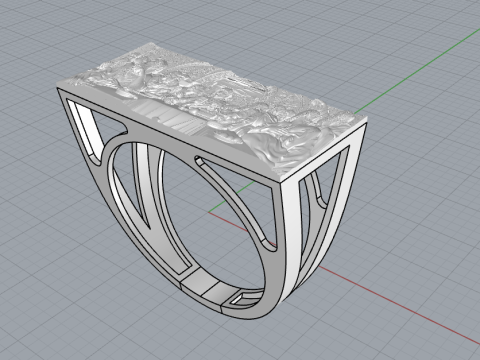Click the ring's flat white front side strut

(291, 240)
